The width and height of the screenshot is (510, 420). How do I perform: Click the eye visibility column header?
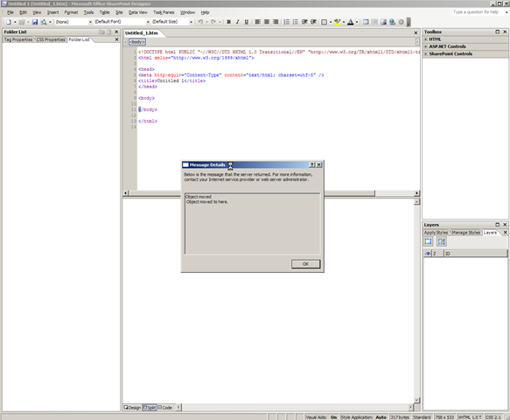[428, 254]
